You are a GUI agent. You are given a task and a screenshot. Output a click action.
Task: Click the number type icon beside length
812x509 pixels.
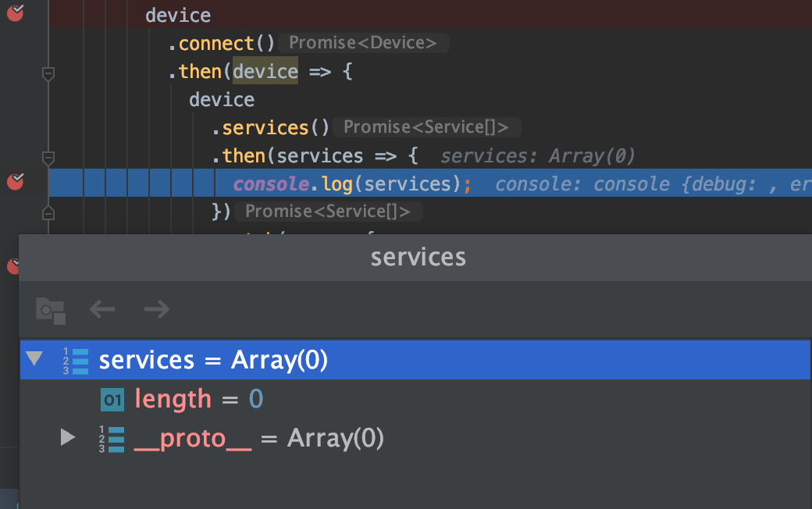click(x=112, y=400)
